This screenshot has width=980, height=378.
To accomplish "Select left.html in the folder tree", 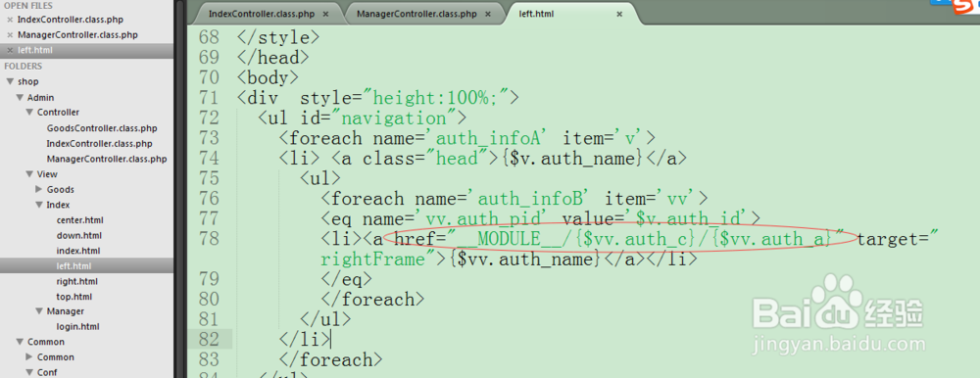I will pos(73,266).
